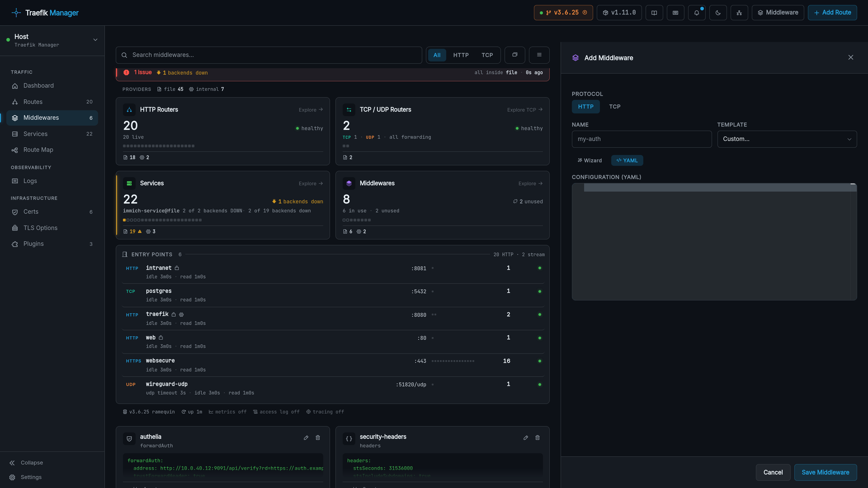Select HTTP protocol in Add Middleware
This screenshot has width=868, height=488.
585,107
